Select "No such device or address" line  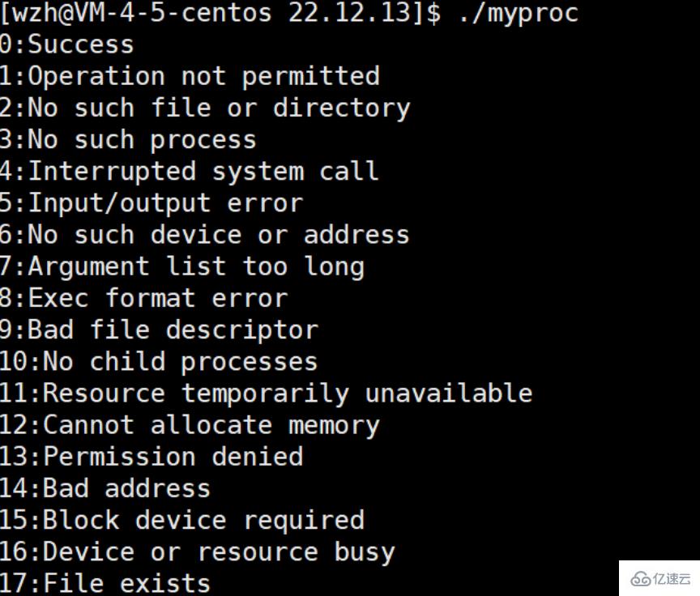tap(205, 235)
